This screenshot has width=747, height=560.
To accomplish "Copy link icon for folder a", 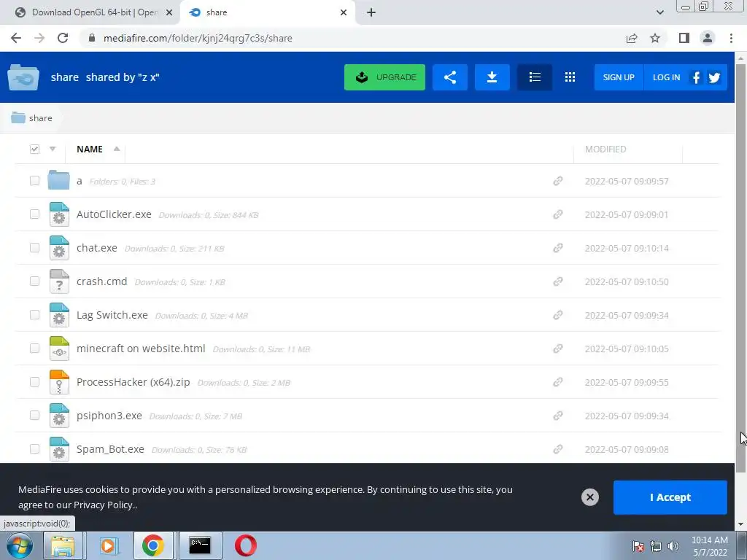I will pyautogui.click(x=558, y=181).
